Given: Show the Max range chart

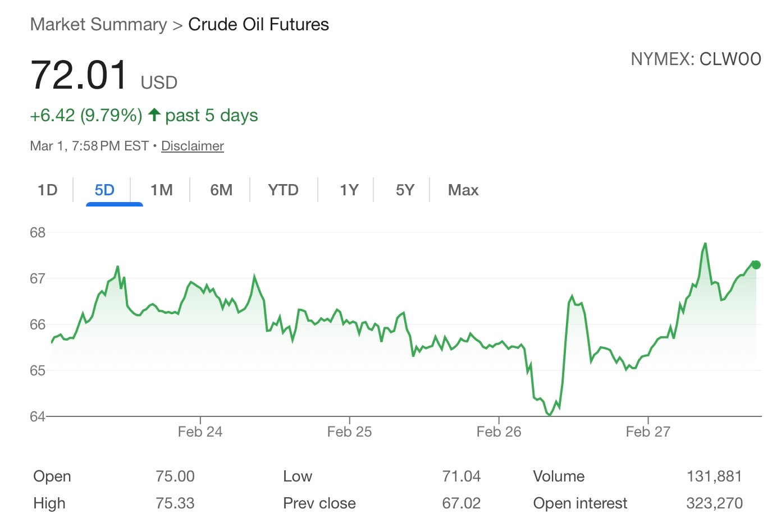Looking at the screenshot, I should (x=463, y=190).
